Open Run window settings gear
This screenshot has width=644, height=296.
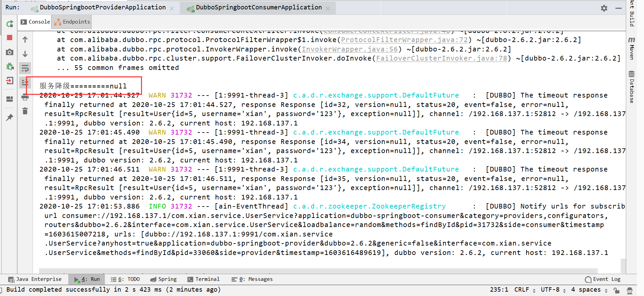pyautogui.click(x=604, y=8)
